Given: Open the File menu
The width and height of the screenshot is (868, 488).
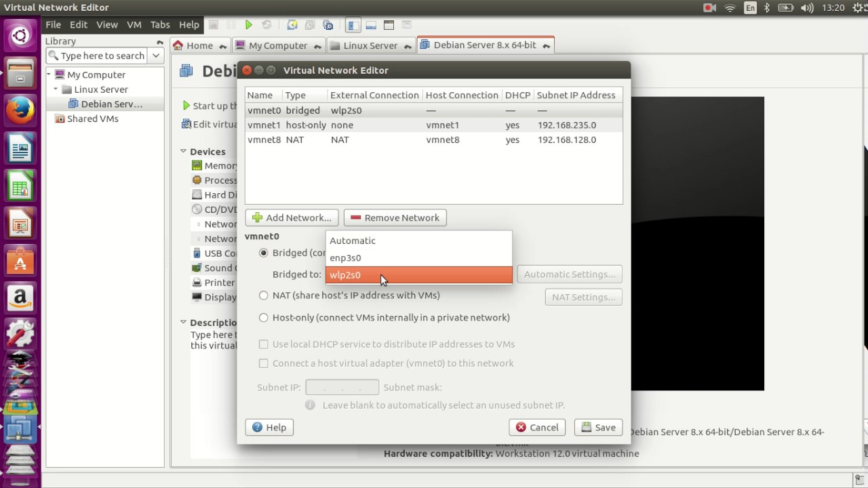Looking at the screenshot, I should pos(53,24).
